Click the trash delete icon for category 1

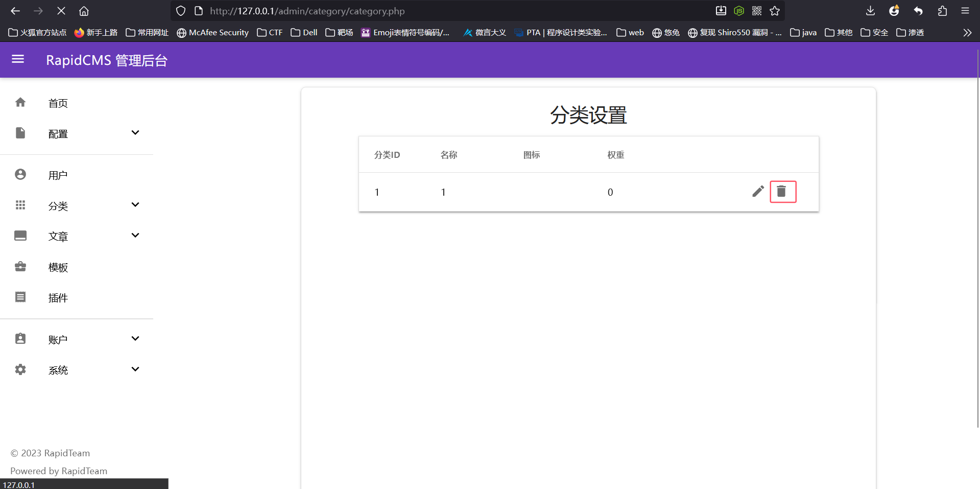tap(781, 192)
